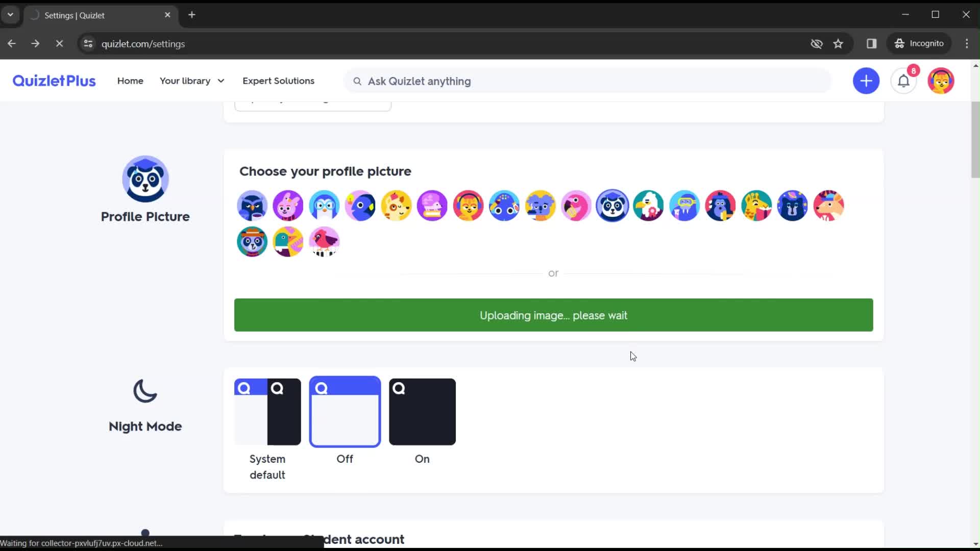
Task: Select the panda profile picture icon
Action: [612, 206]
